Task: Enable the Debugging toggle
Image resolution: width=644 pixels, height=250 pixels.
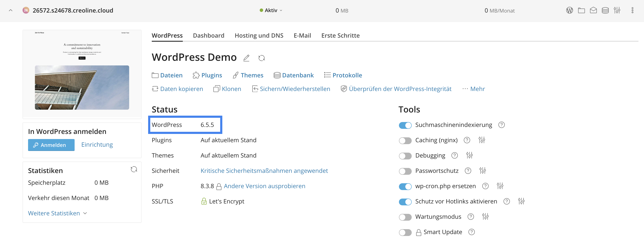Action: click(x=405, y=156)
